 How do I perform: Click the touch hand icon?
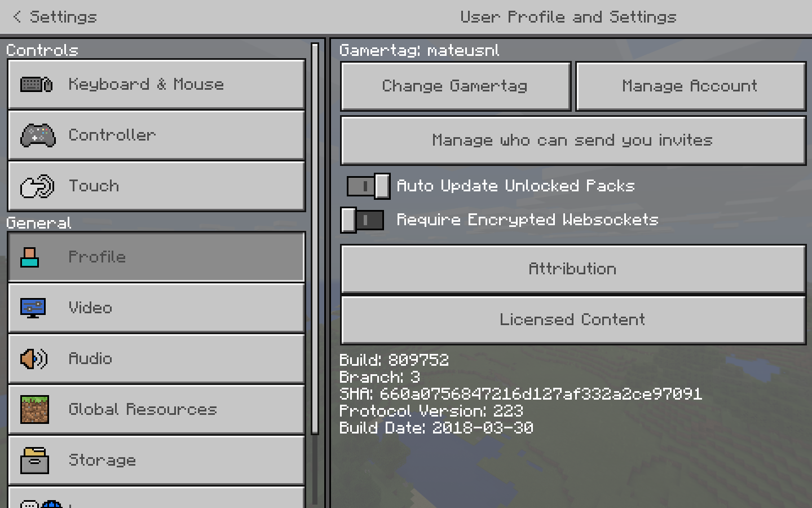(37, 186)
